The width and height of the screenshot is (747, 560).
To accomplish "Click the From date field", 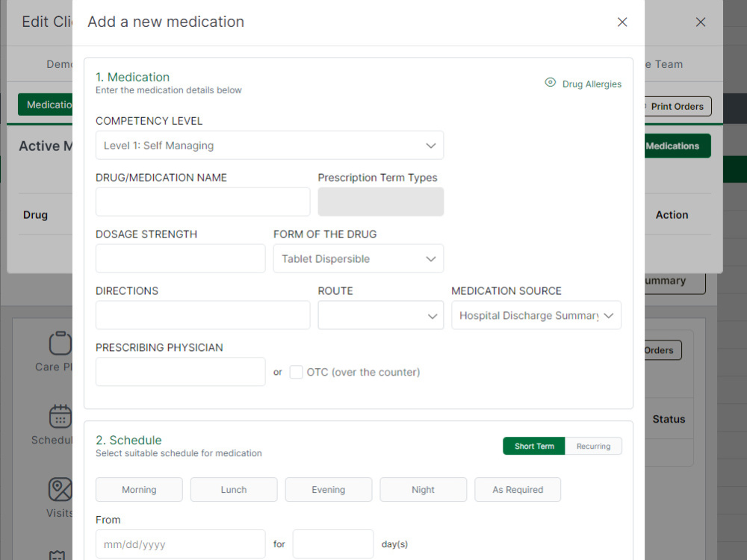I will point(180,544).
